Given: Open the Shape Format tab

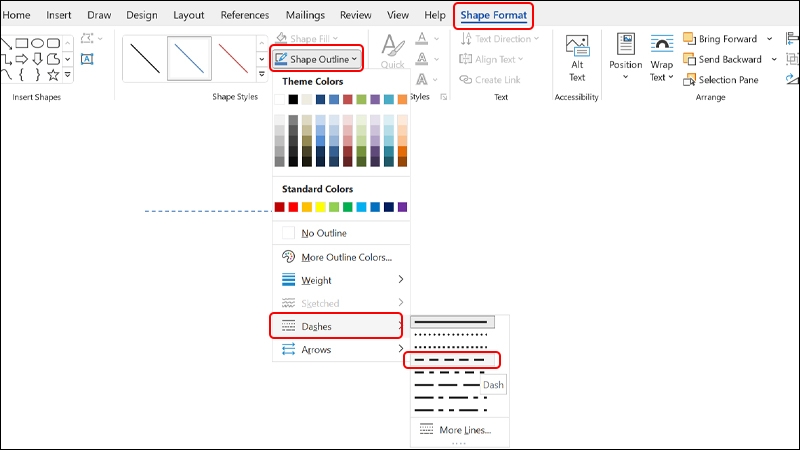Looking at the screenshot, I should tap(493, 15).
